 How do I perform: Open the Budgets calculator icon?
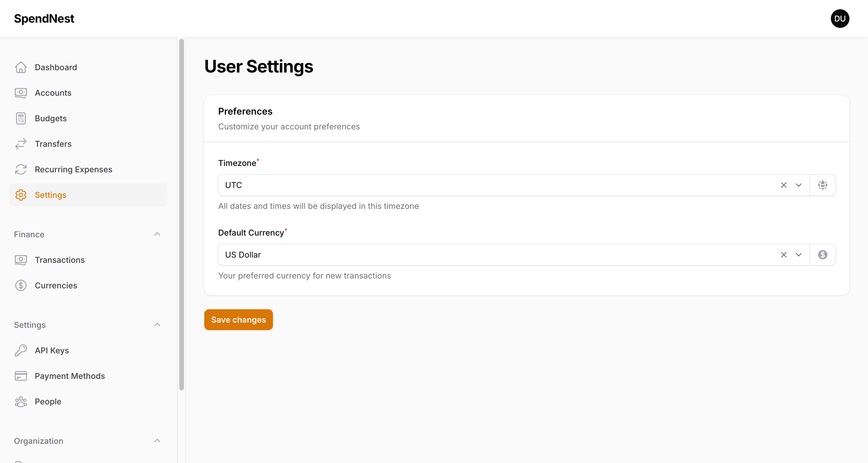21,119
